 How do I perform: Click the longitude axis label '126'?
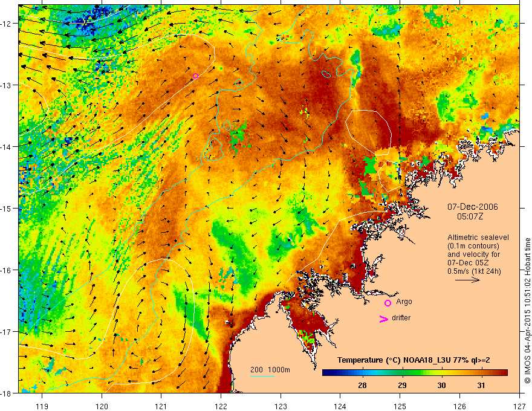tap(459, 407)
